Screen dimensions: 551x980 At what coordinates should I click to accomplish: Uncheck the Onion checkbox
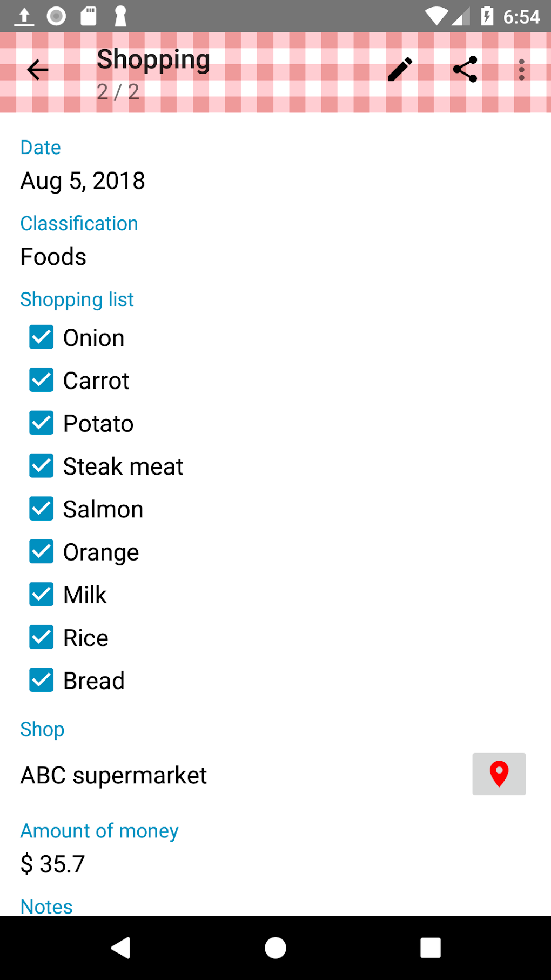pos(42,337)
